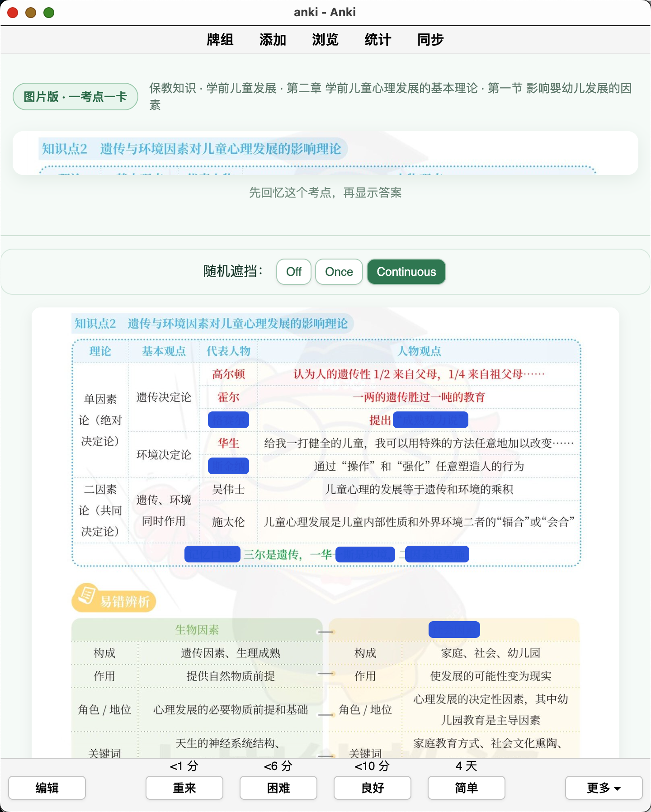Click the 遗传决定论 cell
This screenshot has width=651, height=812.
(164, 397)
